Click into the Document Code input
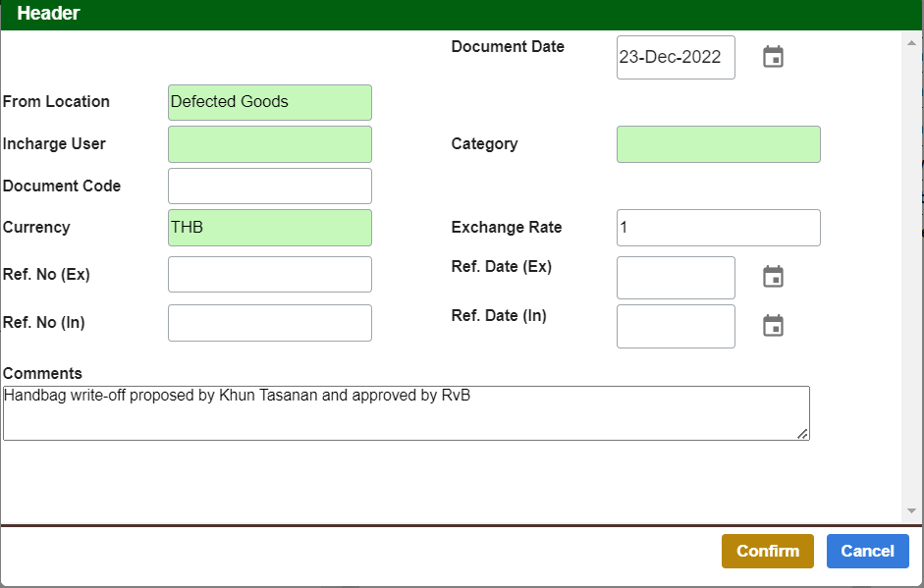The image size is (924, 588). [x=269, y=186]
